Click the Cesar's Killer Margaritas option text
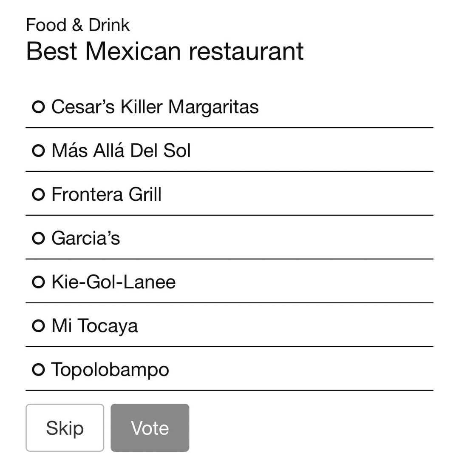Image resolution: width=459 pixels, height=476 pixels. 155,107
